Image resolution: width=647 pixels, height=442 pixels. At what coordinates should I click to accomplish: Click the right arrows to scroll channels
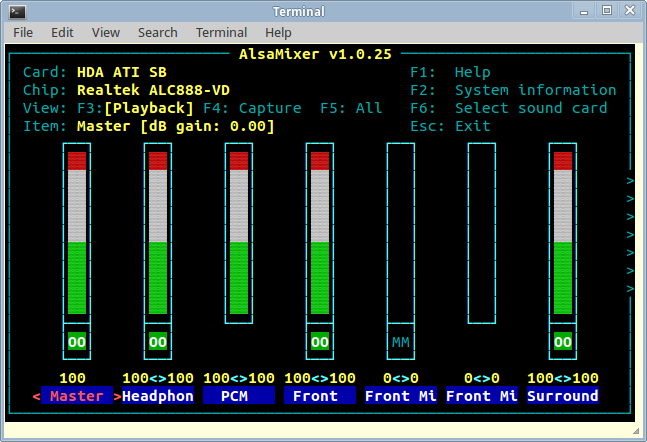pos(630,235)
